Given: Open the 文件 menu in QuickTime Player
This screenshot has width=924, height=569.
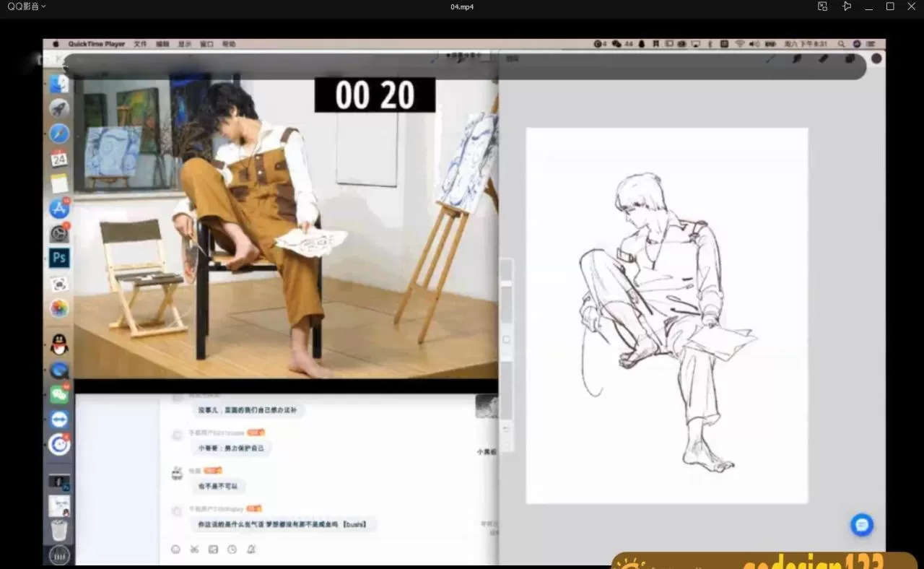Looking at the screenshot, I should tap(140, 44).
